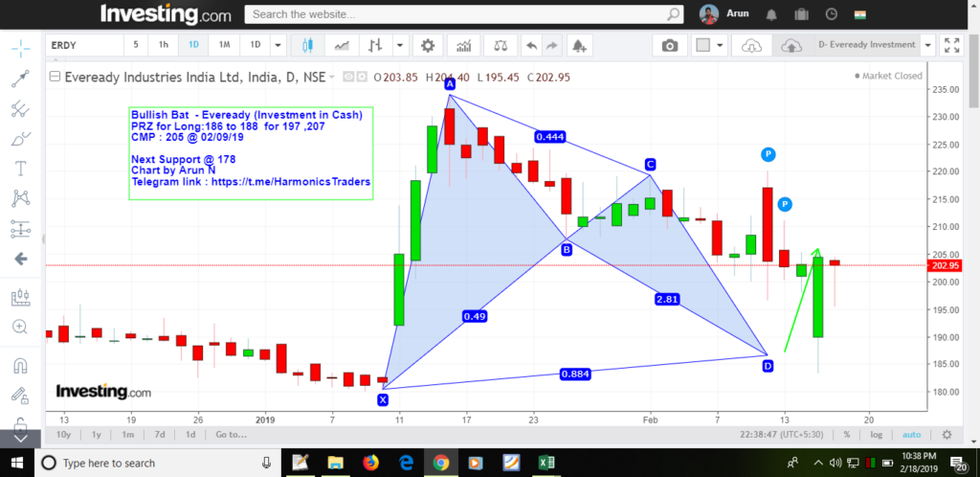Select the brush drawing tool
Image resolution: width=980 pixels, height=477 pixels.
click(x=21, y=139)
